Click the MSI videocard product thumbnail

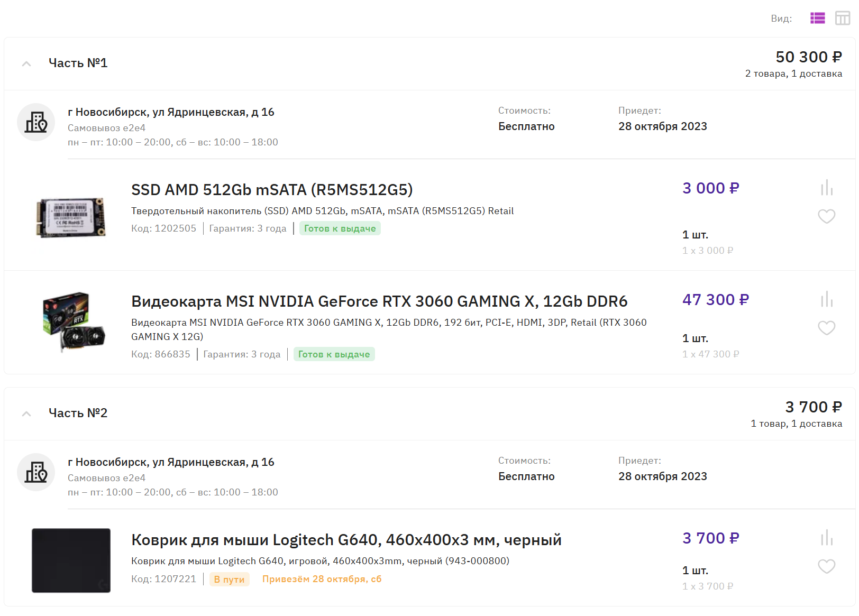click(73, 321)
